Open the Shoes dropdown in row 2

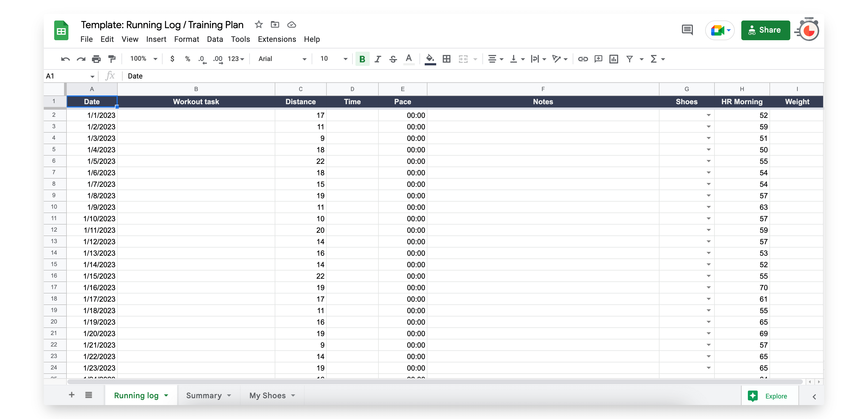(x=709, y=115)
